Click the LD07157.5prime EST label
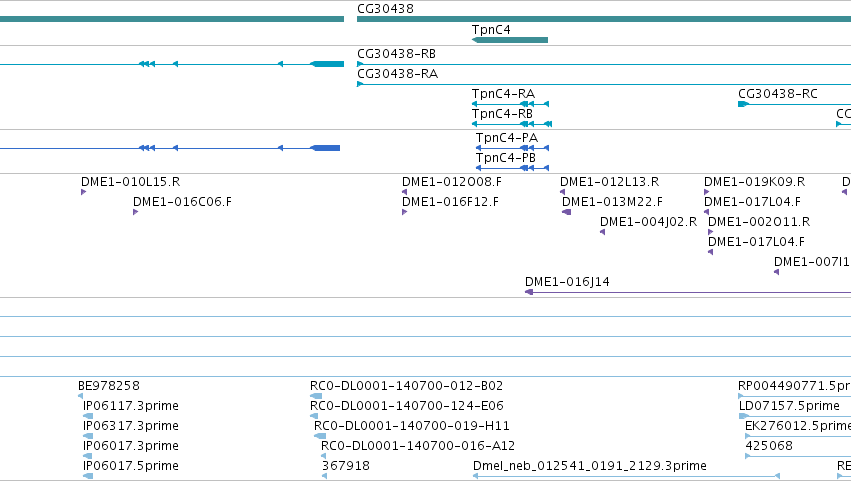851x481 pixels. point(789,406)
